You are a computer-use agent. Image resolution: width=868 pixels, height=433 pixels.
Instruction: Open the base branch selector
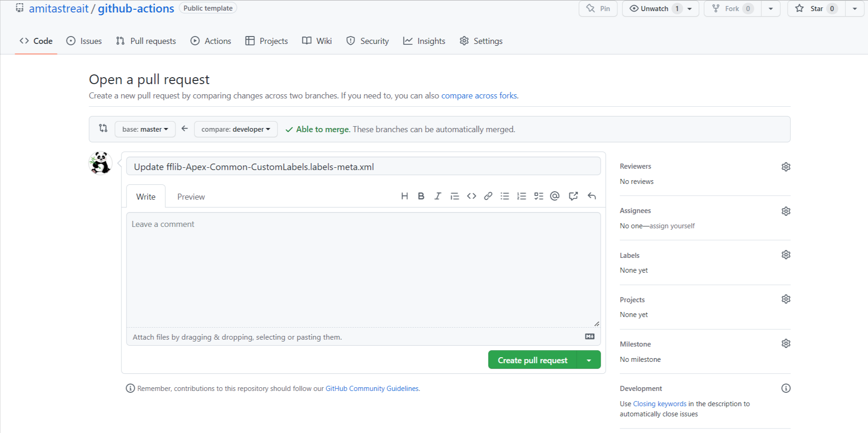145,129
